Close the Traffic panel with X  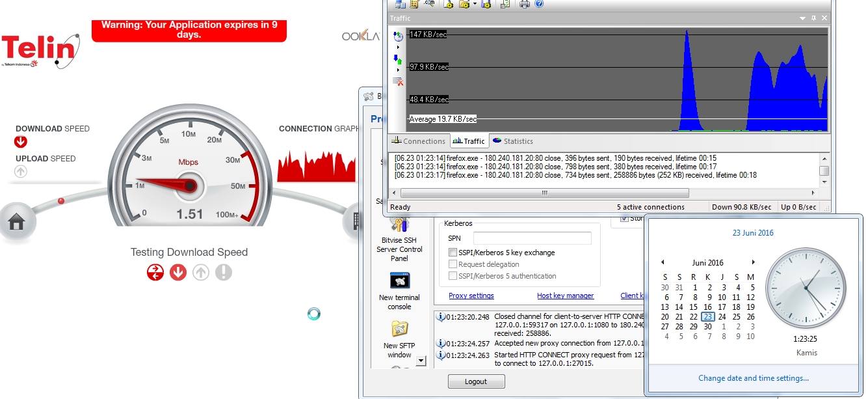[x=824, y=18]
